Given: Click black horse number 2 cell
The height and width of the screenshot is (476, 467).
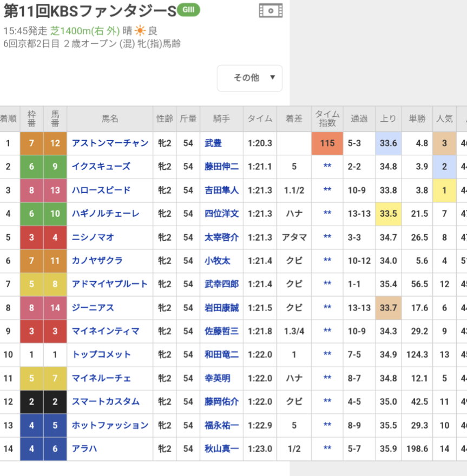Looking at the screenshot, I should coord(55,401).
